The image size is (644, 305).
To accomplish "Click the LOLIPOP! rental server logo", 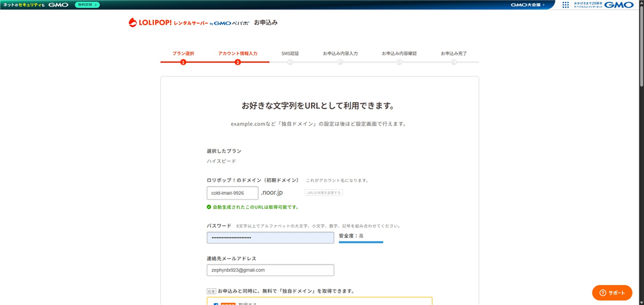I will pos(189,23).
